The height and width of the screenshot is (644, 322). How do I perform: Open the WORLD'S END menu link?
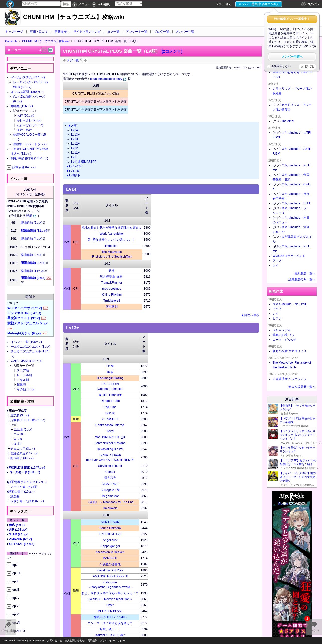(x=27, y=468)
